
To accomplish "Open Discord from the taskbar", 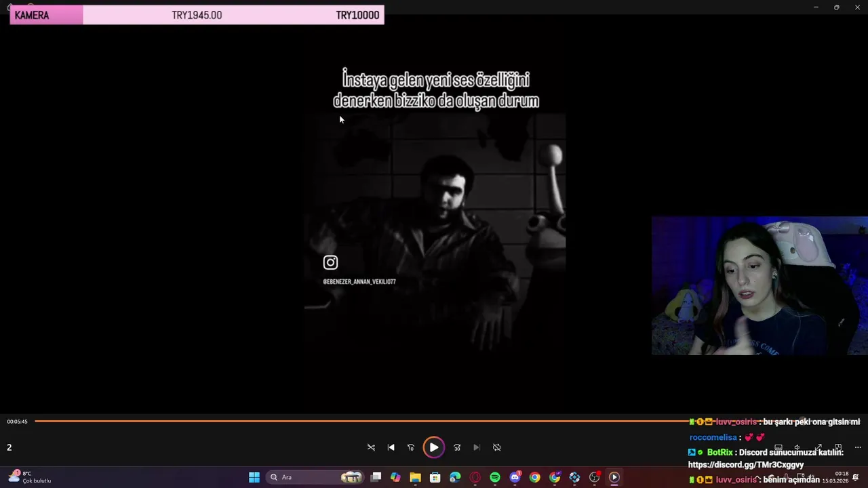I will point(515,477).
